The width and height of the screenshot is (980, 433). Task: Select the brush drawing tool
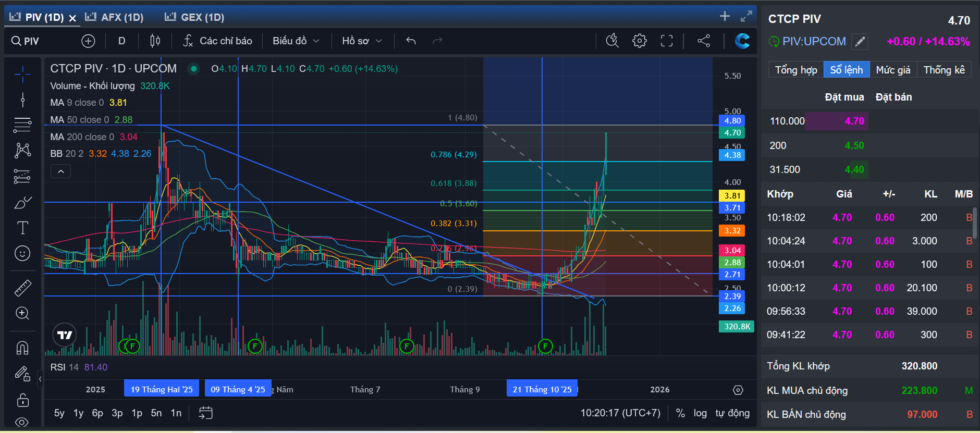click(x=22, y=202)
